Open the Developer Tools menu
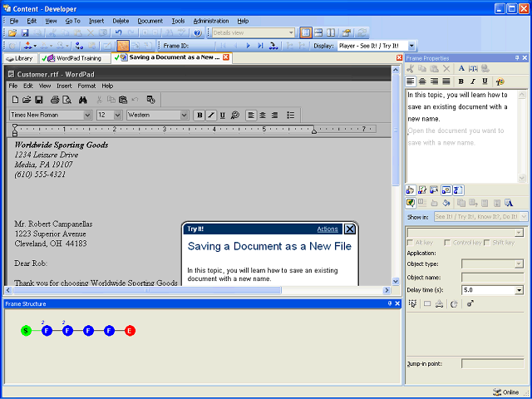Image resolution: width=532 pixels, height=399 pixels. coord(178,21)
